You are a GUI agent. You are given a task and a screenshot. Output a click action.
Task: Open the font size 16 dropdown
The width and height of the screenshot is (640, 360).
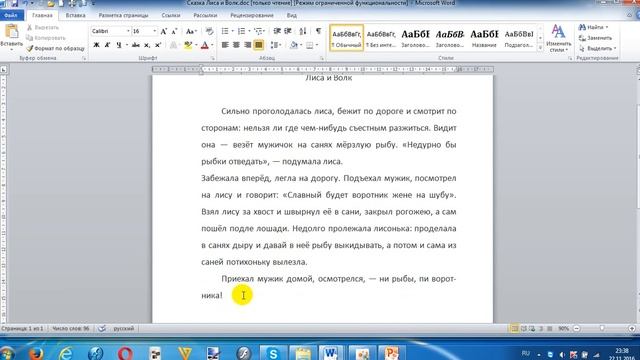154,31
